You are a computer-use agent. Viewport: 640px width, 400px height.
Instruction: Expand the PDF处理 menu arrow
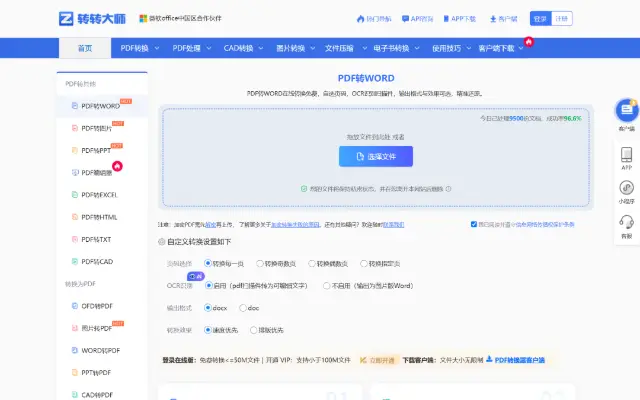click(209, 48)
